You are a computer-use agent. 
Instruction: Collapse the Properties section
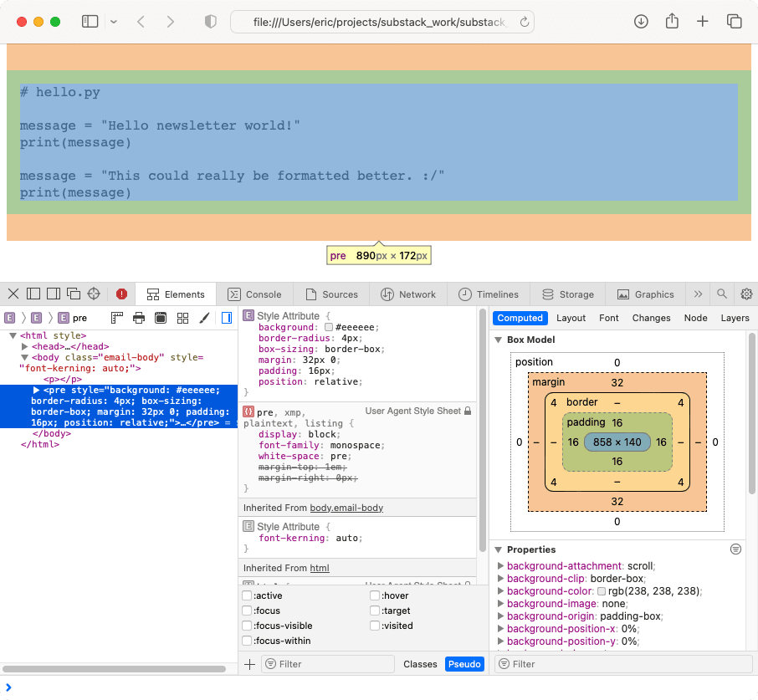pyautogui.click(x=498, y=549)
